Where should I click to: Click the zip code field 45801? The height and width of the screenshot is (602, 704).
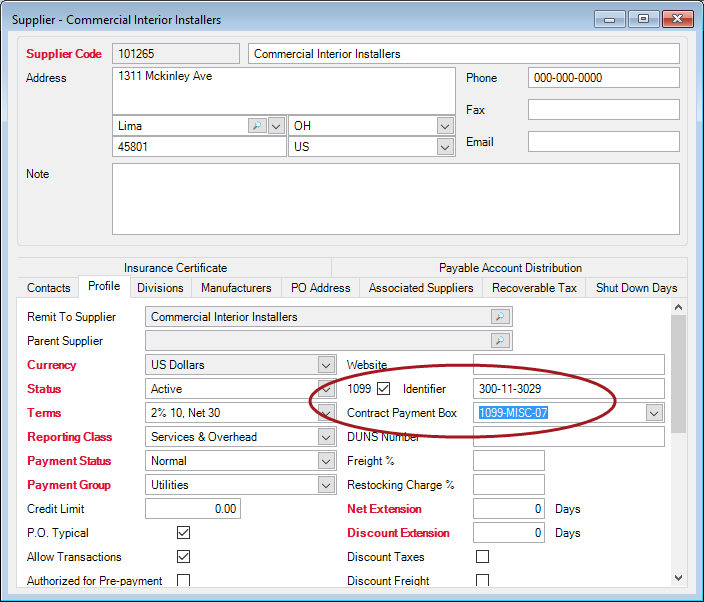pyautogui.click(x=199, y=147)
